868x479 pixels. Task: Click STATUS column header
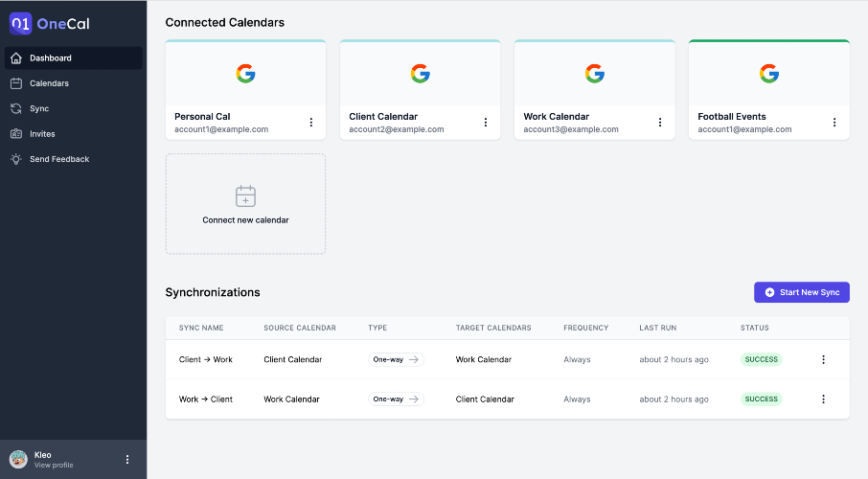coord(755,328)
